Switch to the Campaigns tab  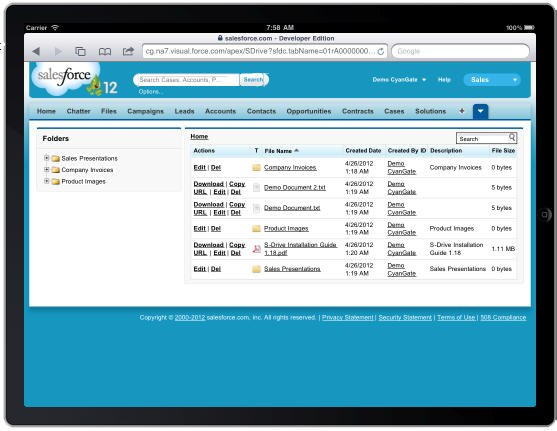pos(145,111)
